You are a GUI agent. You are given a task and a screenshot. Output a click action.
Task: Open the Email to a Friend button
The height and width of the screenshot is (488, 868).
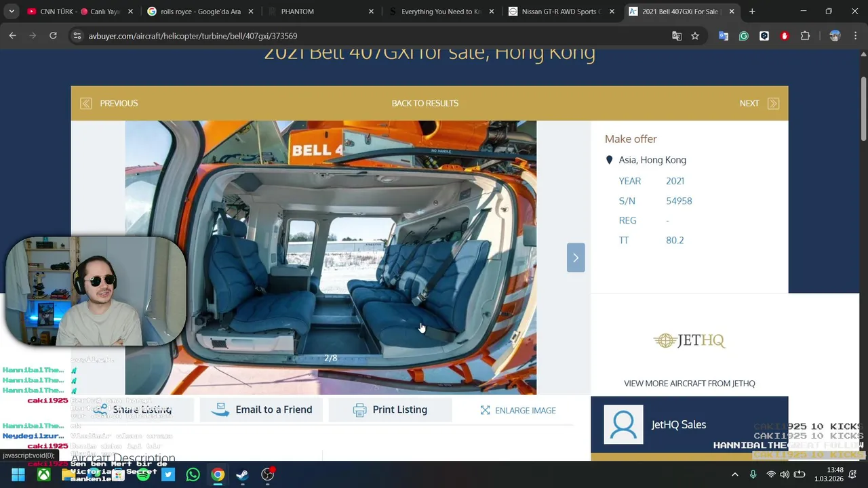click(261, 409)
